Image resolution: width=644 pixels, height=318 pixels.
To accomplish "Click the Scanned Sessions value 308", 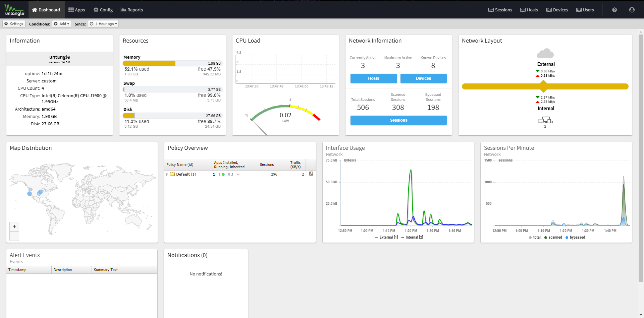I will [398, 108].
